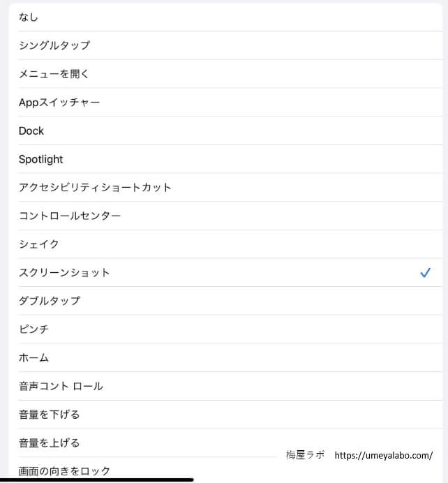Choose コントロールセンター from the list
This screenshot has height=483, width=448.
point(225,216)
